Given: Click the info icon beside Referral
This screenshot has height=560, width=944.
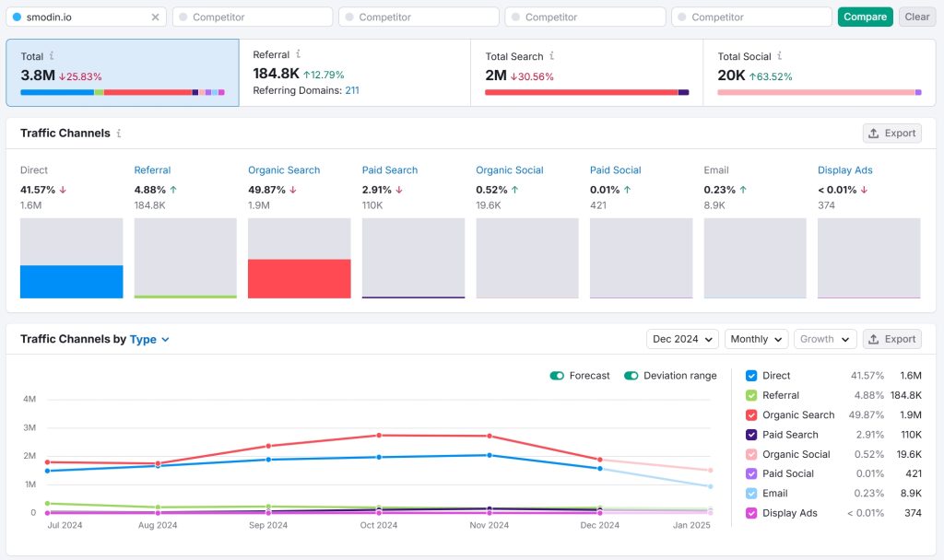Looking at the screenshot, I should click(298, 55).
